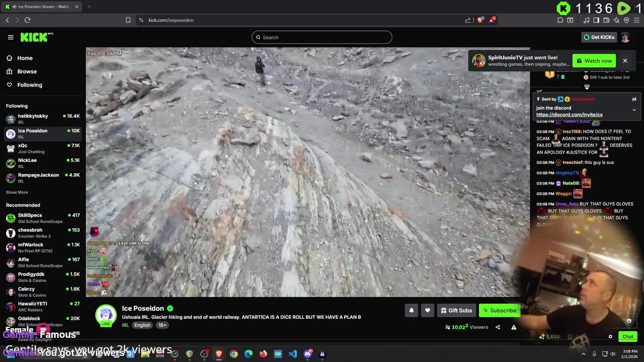Viewport: 644px width, 362px height.
Task: Follow the channel with the heart button
Action: (427, 311)
